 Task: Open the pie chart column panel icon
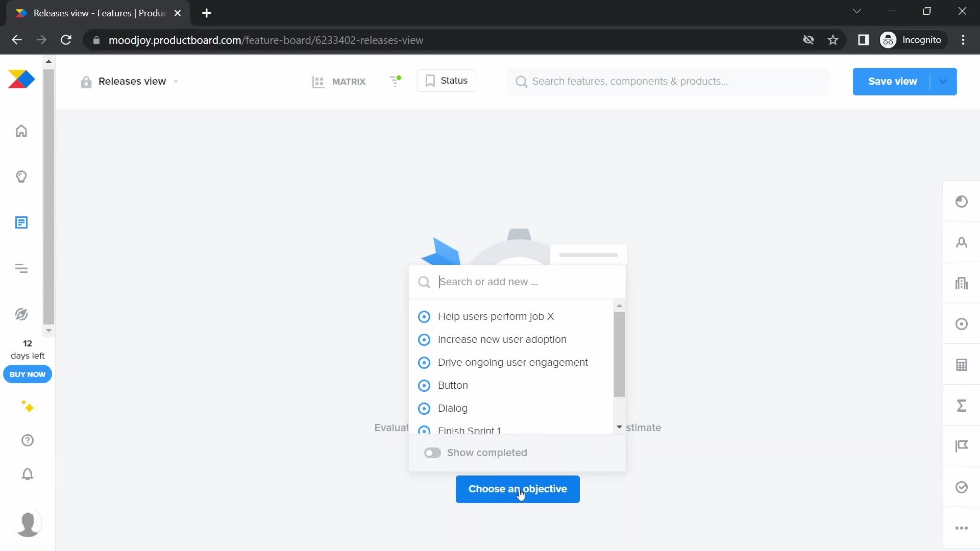(x=962, y=202)
